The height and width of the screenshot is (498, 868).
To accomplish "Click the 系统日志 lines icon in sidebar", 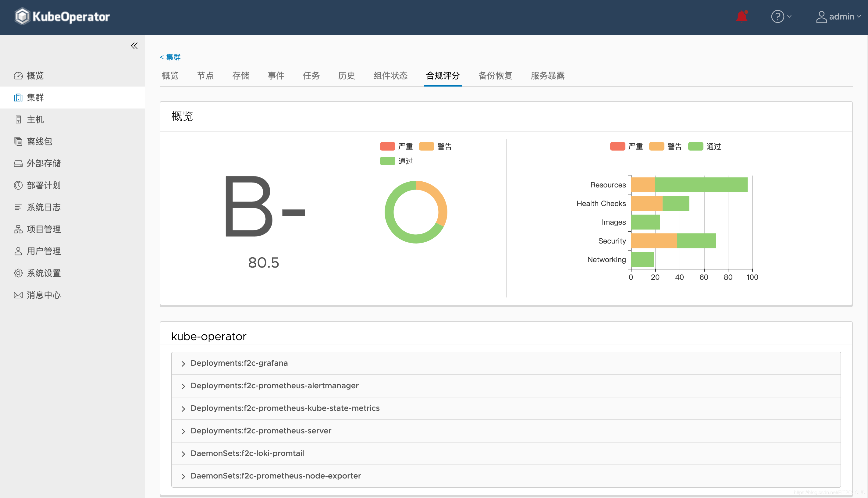I will (18, 207).
